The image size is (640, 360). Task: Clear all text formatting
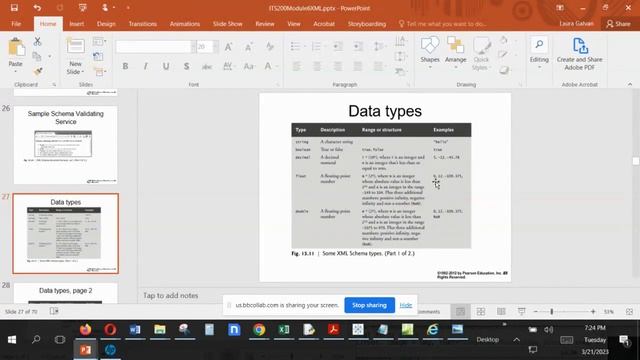point(270,47)
